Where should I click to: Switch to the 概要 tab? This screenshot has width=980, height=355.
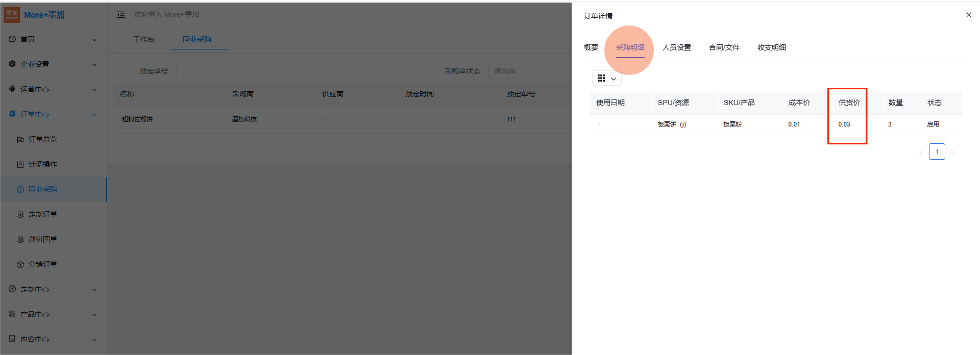(x=591, y=47)
